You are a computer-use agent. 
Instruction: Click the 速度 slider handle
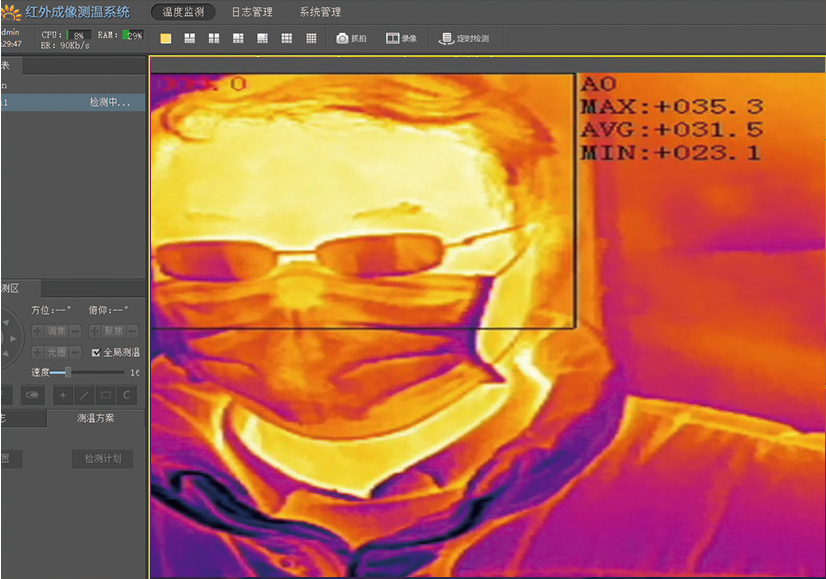tap(68, 372)
